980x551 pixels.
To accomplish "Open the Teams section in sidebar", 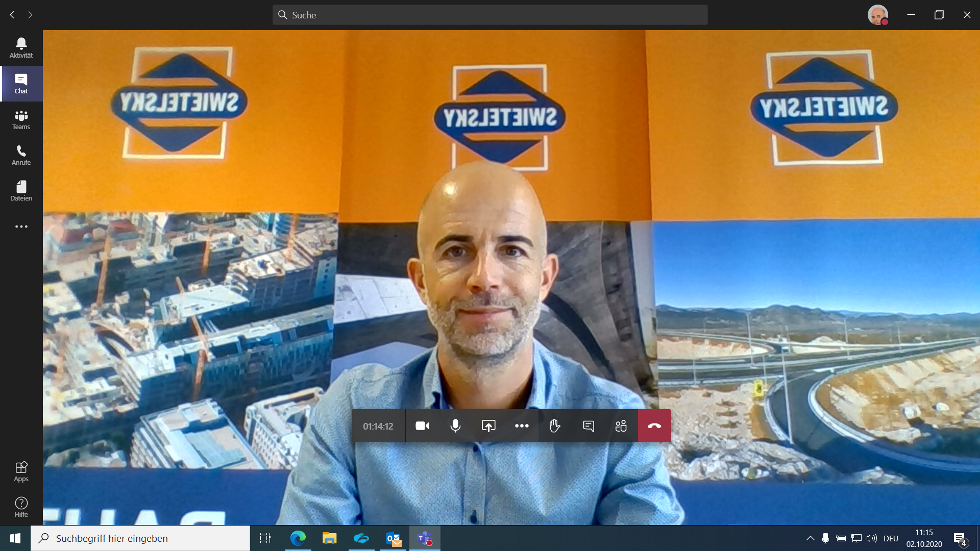I will pyautogui.click(x=21, y=119).
